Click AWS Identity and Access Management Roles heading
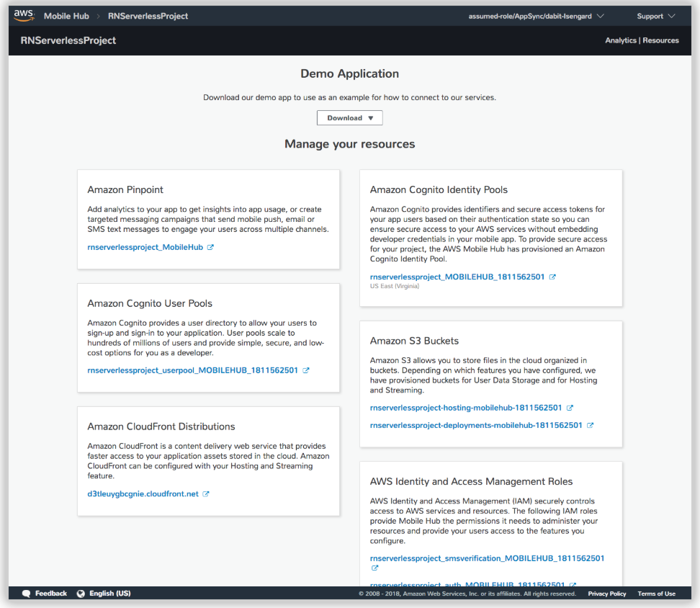The image size is (700, 608). point(471,482)
